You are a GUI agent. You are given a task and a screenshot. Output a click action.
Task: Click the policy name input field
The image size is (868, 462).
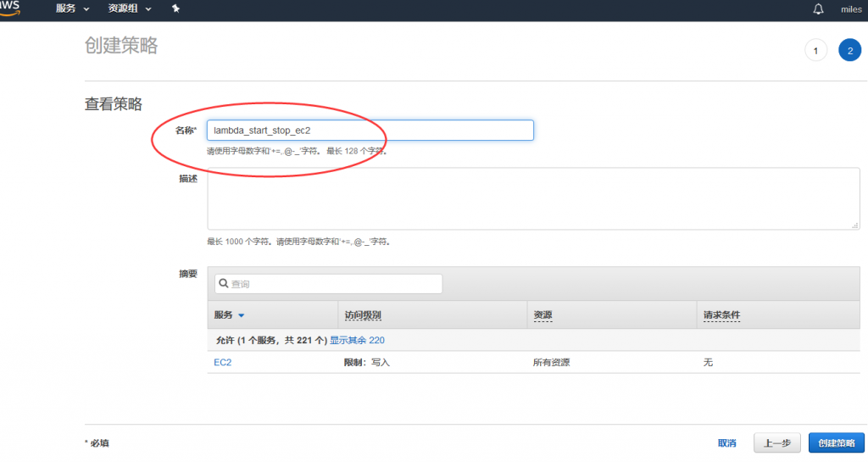click(x=370, y=130)
